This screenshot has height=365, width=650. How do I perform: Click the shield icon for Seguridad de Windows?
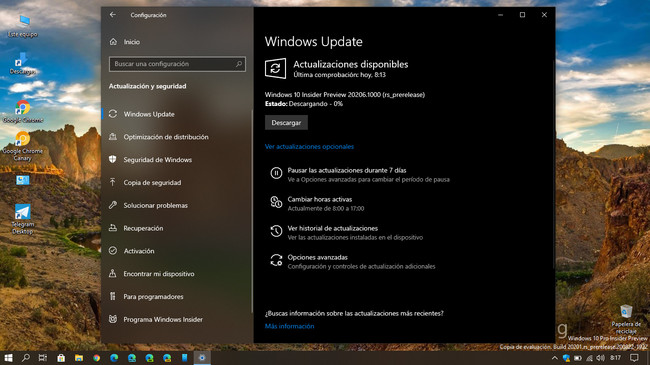click(112, 159)
